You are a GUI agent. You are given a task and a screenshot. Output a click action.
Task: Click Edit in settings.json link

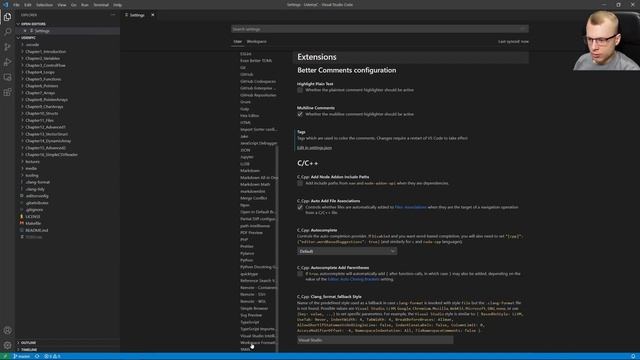click(314, 148)
